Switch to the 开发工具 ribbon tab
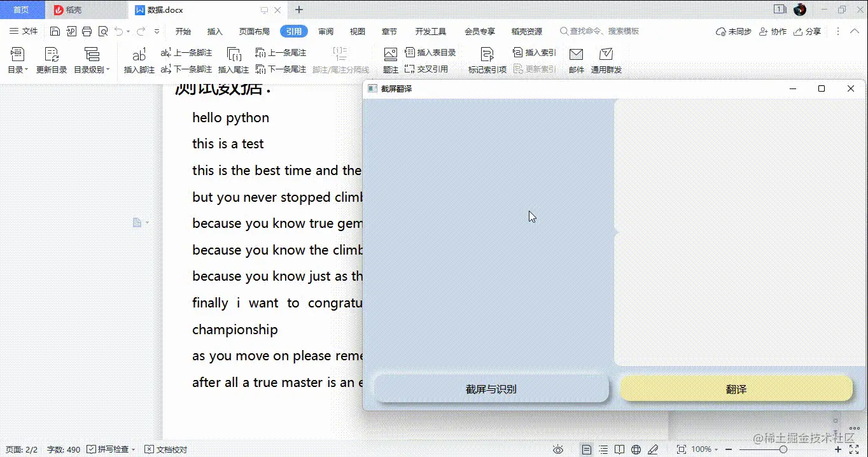The height and width of the screenshot is (457, 868). tap(431, 31)
